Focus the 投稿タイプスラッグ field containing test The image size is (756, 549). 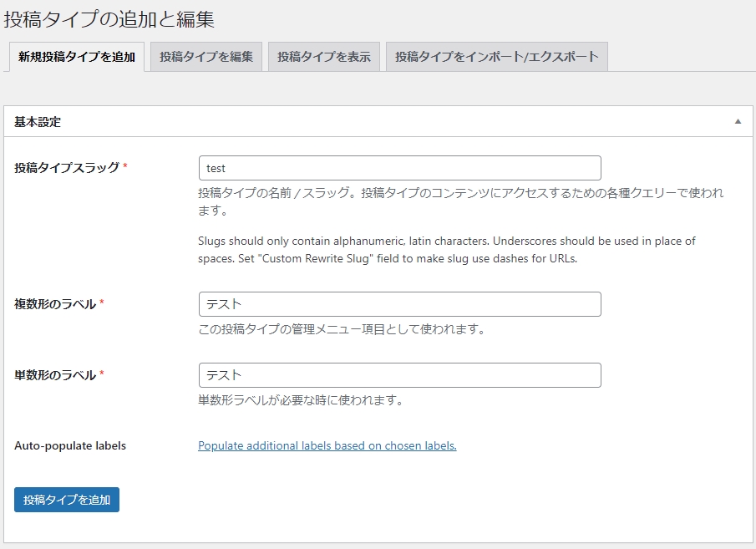pyautogui.click(x=399, y=167)
